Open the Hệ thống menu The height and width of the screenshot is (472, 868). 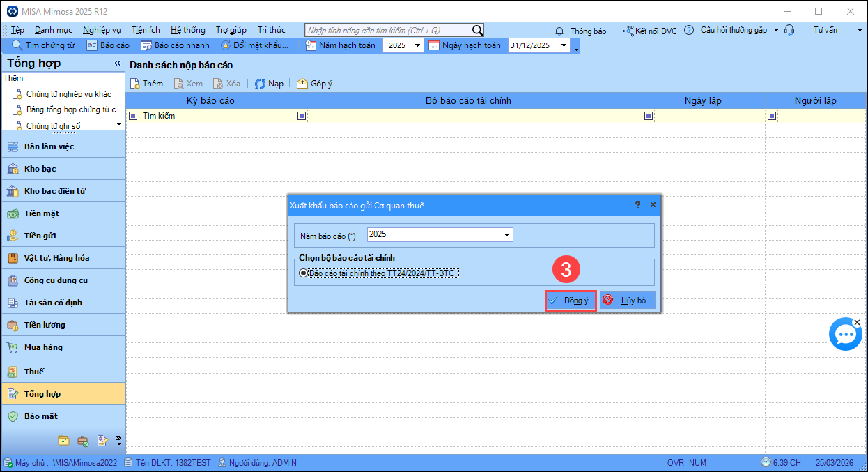coord(187,30)
